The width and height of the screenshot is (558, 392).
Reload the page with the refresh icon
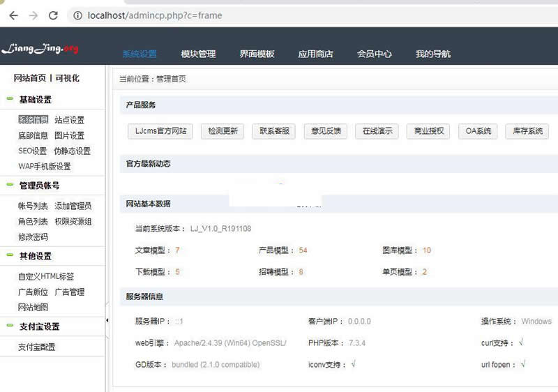click(x=53, y=15)
